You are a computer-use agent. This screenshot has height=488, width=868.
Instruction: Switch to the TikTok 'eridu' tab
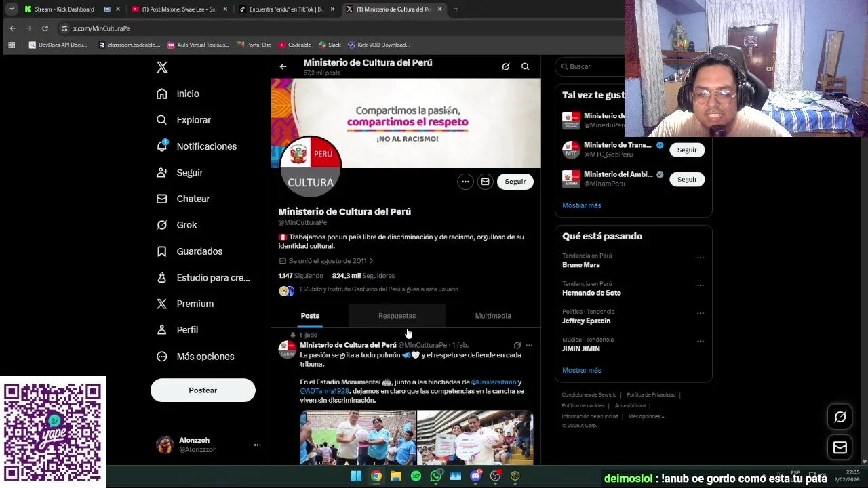point(288,9)
